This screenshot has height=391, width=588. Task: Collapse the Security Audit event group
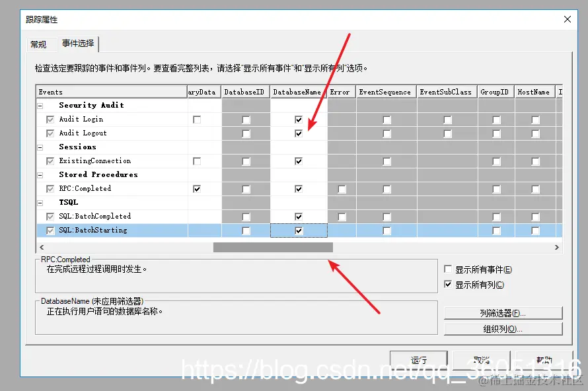(x=41, y=105)
